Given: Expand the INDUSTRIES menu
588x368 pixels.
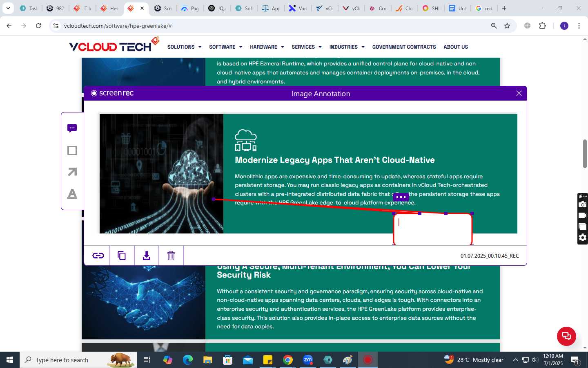Looking at the screenshot, I should tap(347, 47).
